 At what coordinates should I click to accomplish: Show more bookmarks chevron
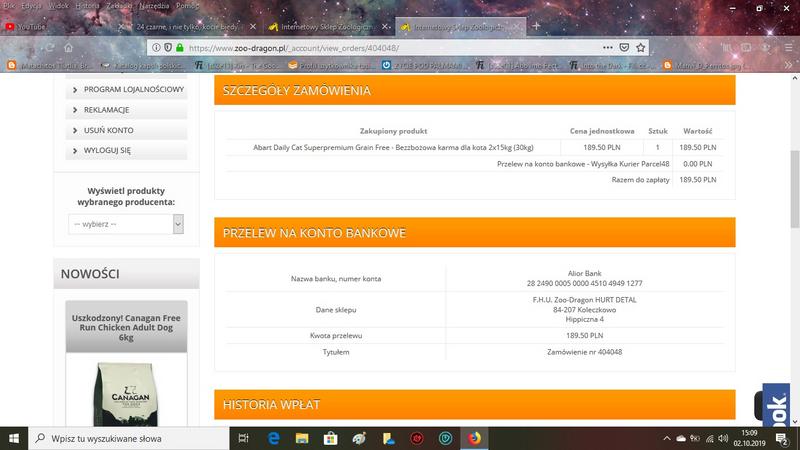(788, 65)
